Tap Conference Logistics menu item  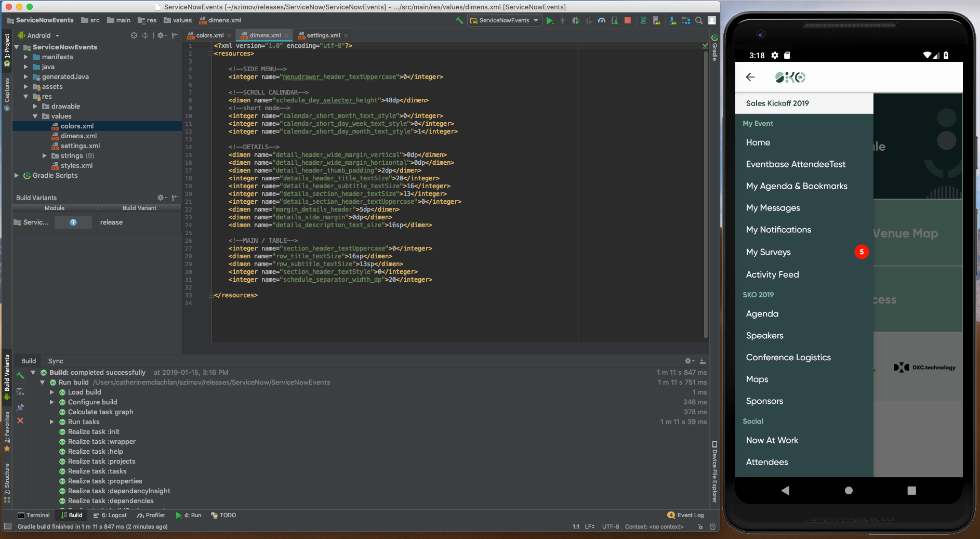[804, 358]
